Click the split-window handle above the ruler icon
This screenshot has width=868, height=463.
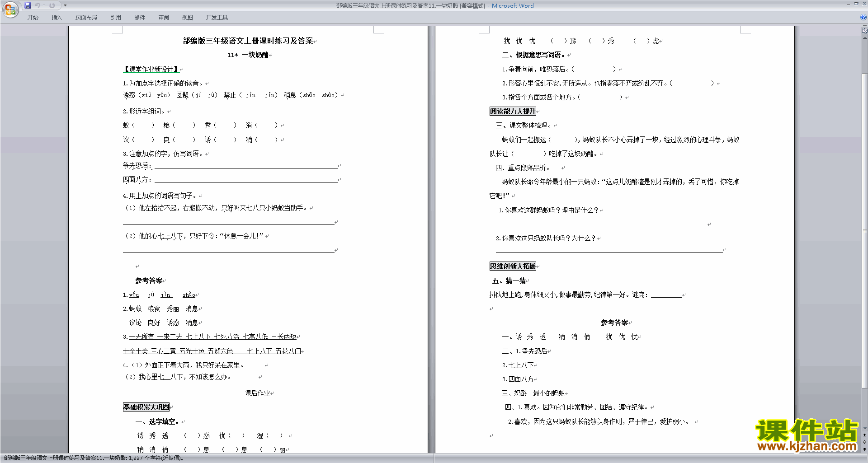864,26
